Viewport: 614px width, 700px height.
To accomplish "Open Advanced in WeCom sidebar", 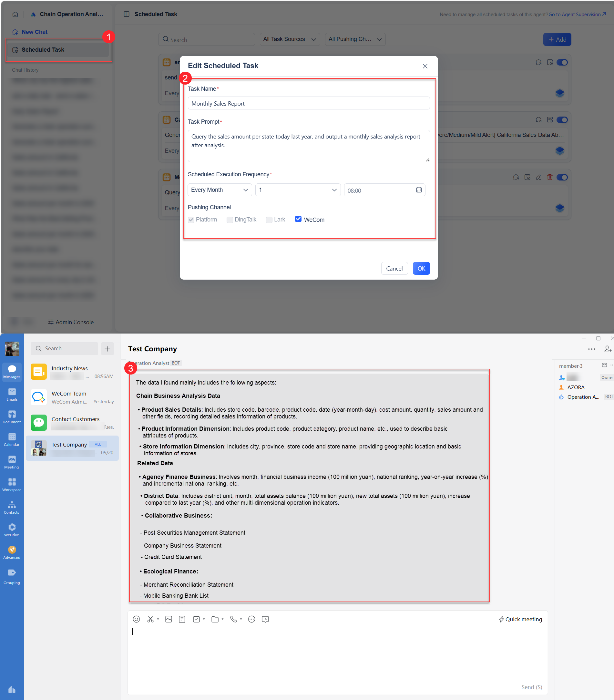I will (12, 552).
